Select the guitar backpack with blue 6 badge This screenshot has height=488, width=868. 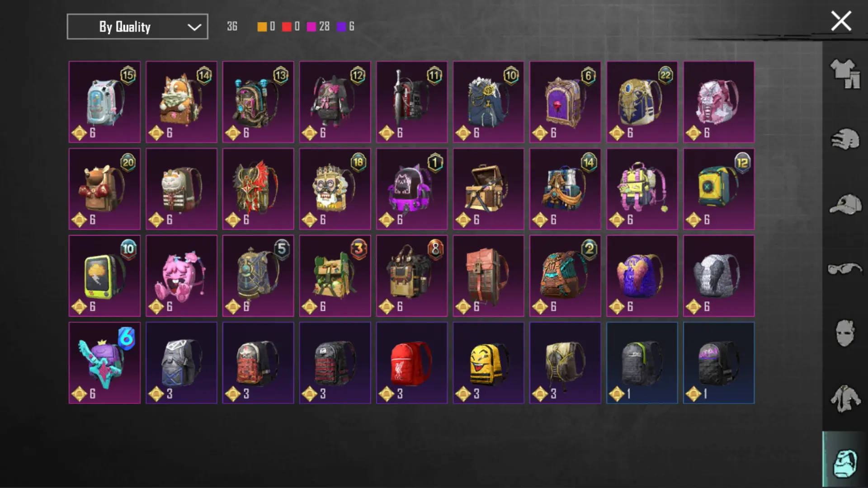104,363
